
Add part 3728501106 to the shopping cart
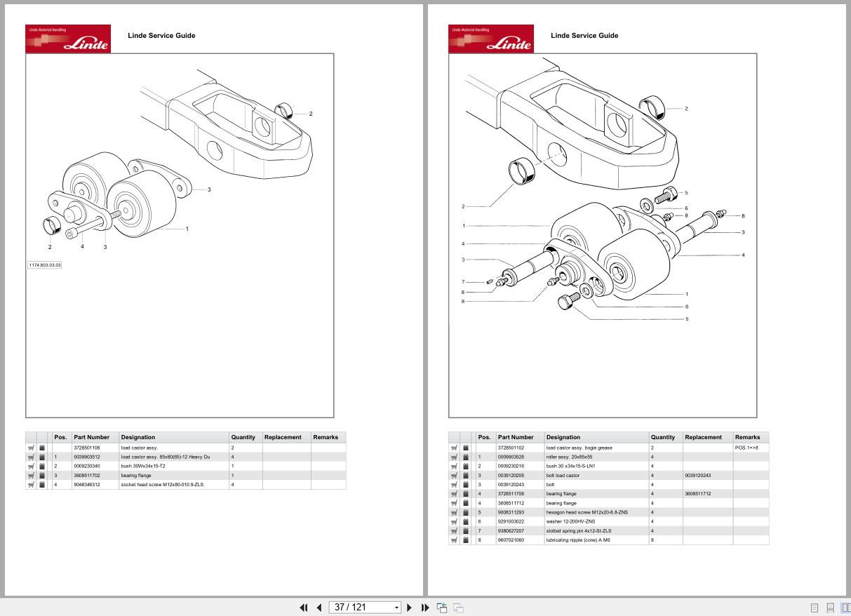(x=32, y=448)
